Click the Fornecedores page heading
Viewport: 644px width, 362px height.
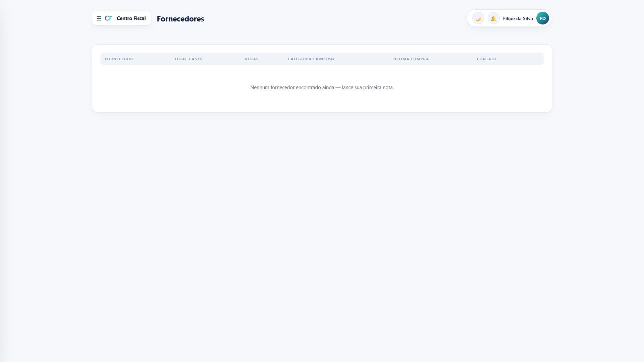tap(180, 19)
